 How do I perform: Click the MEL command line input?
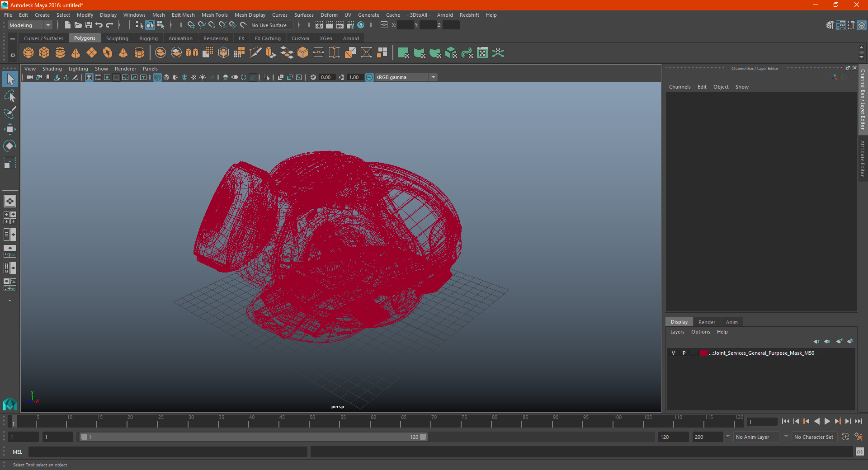tap(168, 451)
